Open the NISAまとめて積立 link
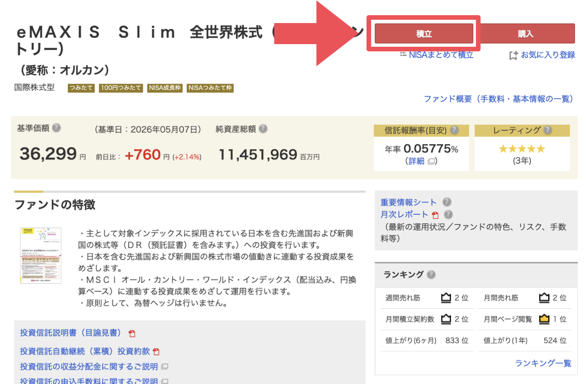 coord(441,55)
